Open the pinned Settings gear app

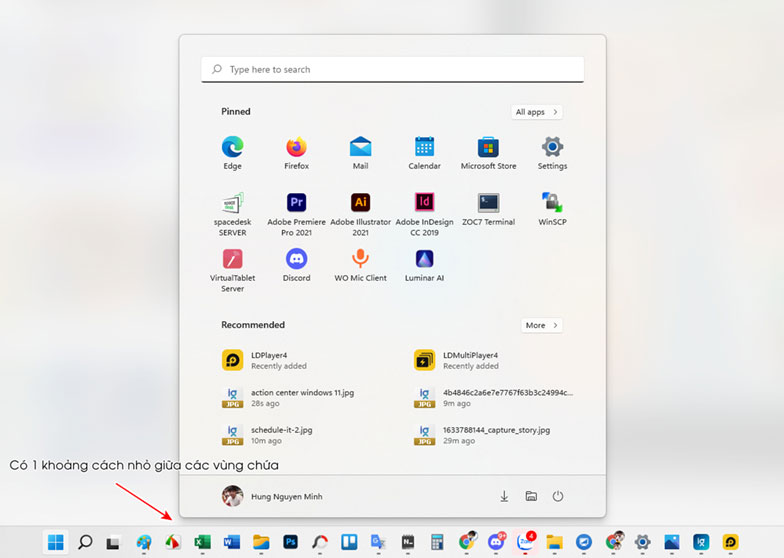click(552, 153)
